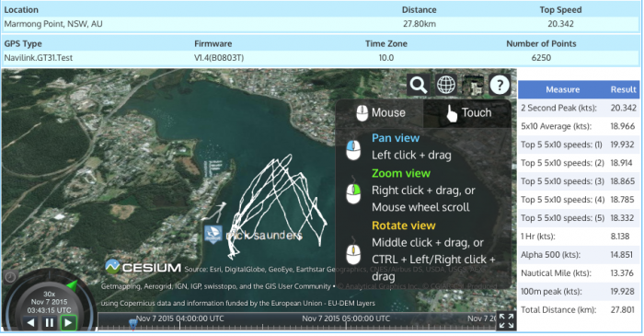Click the Result column header
Screen dimensions: 644x336
623,89
